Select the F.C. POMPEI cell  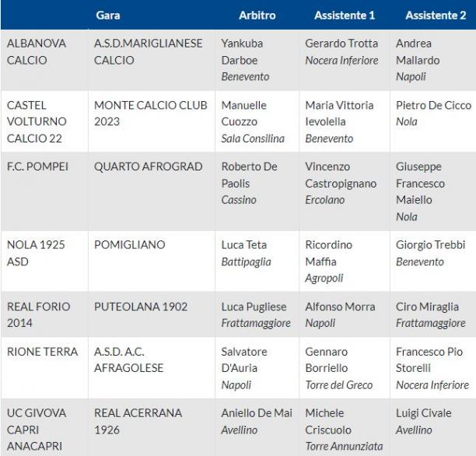(44, 191)
